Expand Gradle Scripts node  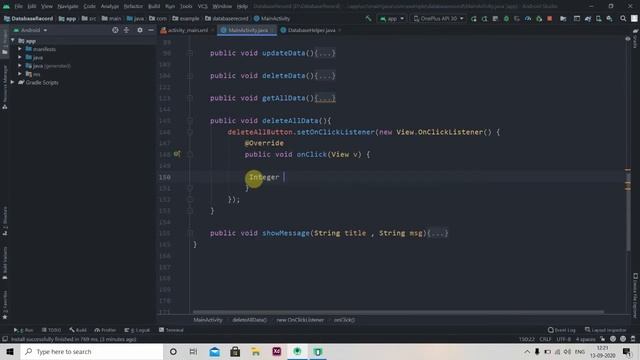[x=13, y=82]
